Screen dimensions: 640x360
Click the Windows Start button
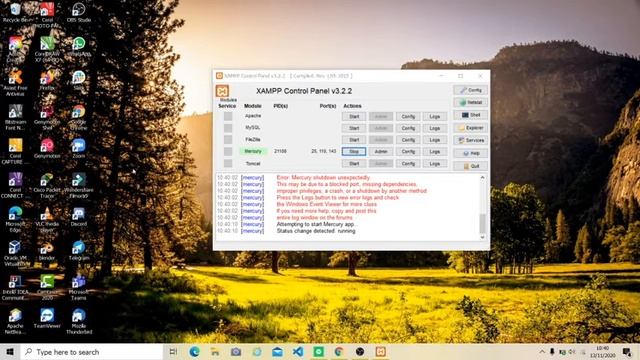10,351
